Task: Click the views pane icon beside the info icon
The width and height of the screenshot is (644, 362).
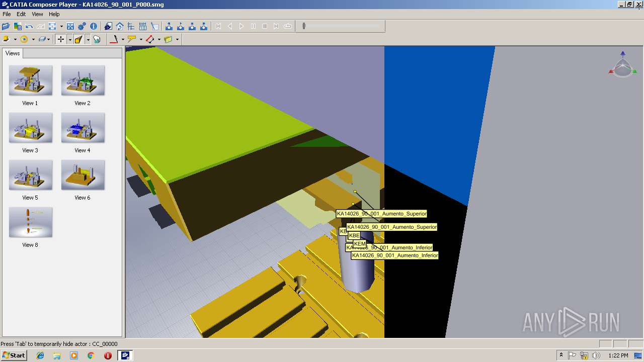Action: [x=108, y=26]
